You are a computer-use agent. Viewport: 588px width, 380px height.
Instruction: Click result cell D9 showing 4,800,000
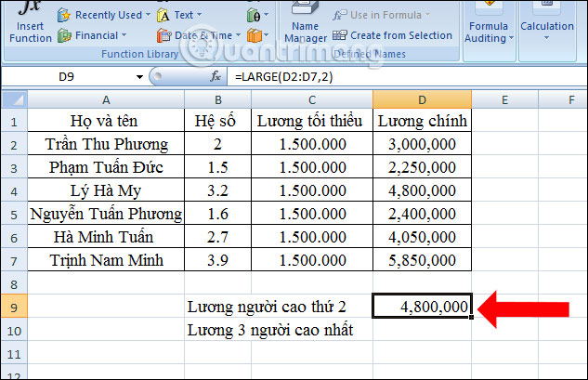click(x=423, y=306)
